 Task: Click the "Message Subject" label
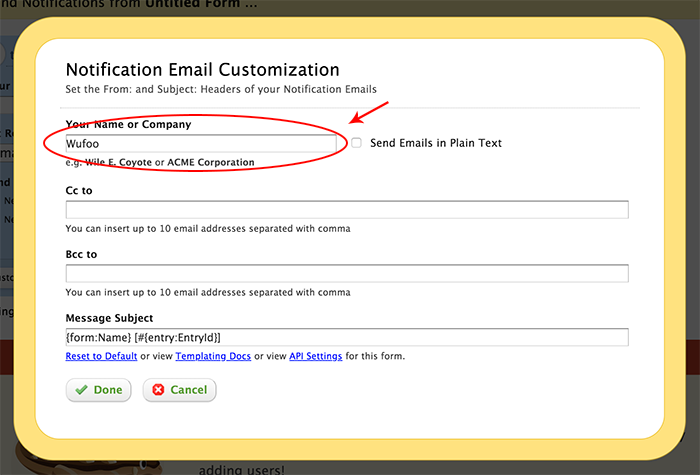click(109, 318)
